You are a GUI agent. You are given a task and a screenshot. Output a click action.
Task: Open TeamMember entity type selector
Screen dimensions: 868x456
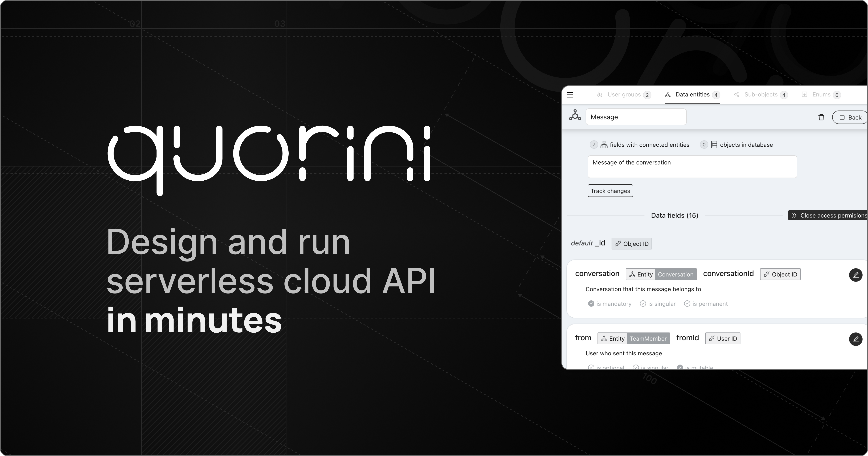coord(648,338)
